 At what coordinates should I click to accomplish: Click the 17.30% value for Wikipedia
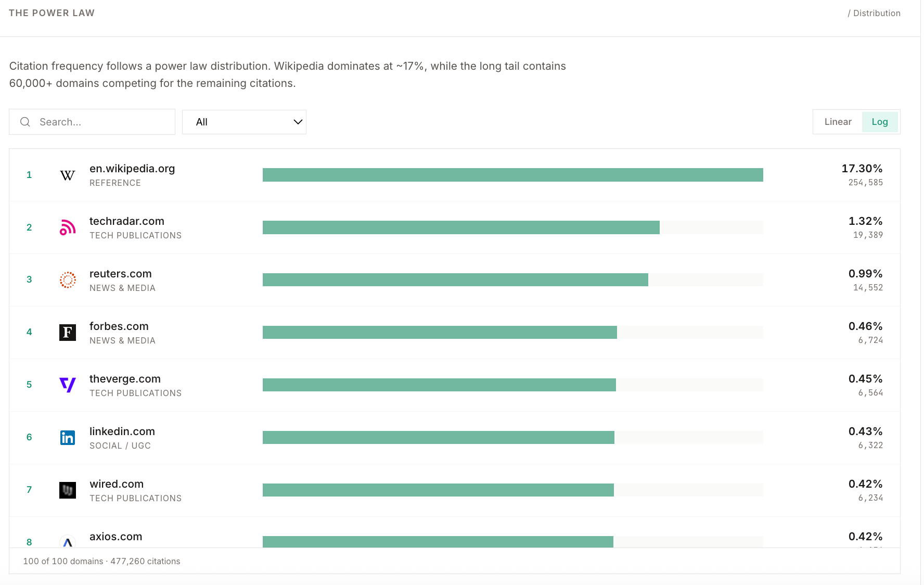(862, 169)
